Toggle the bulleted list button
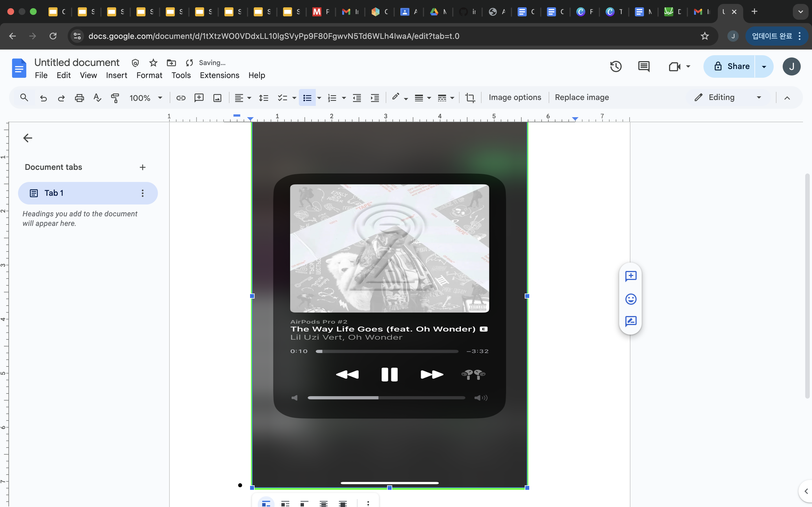 coord(307,97)
